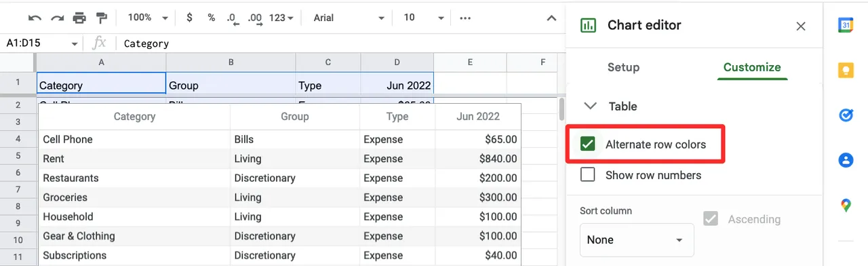Image resolution: width=868 pixels, height=266 pixels.
Task: Click Gear & Clothing in the chart
Action: (x=79, y=236)
